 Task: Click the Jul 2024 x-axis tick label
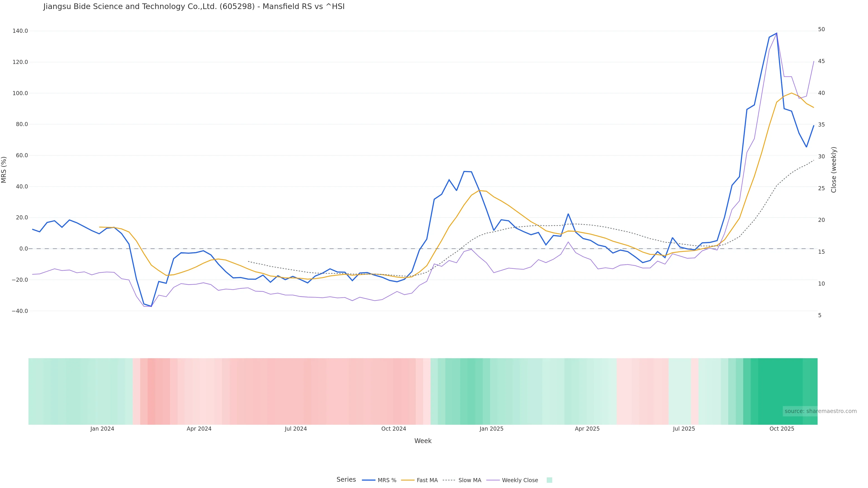tap(295, 429)
